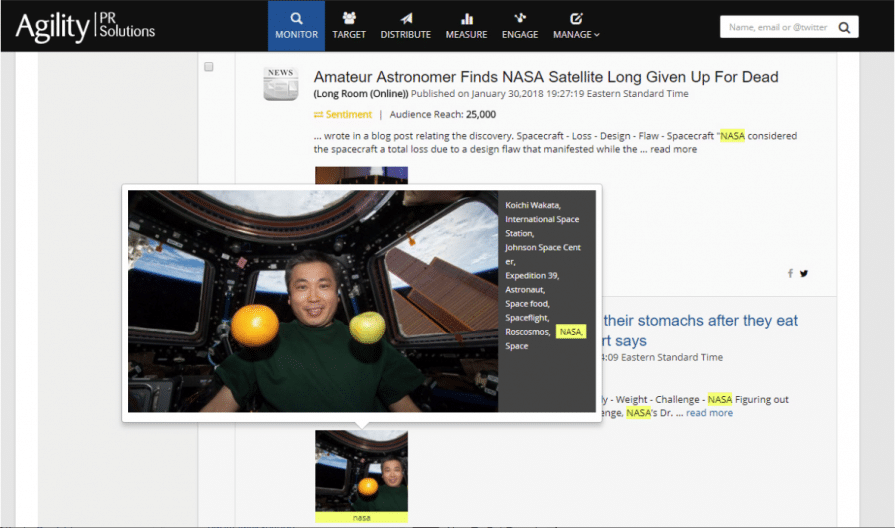Click the Expedition 39 tag
This screenshot has width=895, height=528.
coord(532,276)
